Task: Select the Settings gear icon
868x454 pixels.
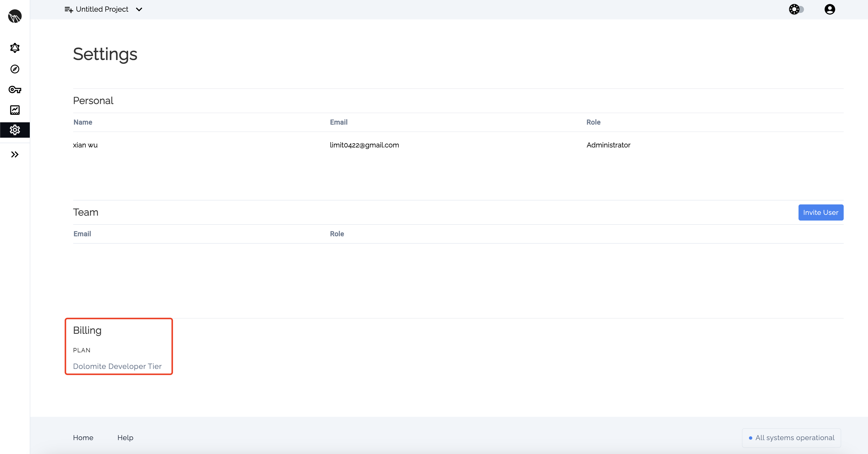Action: 15,130
